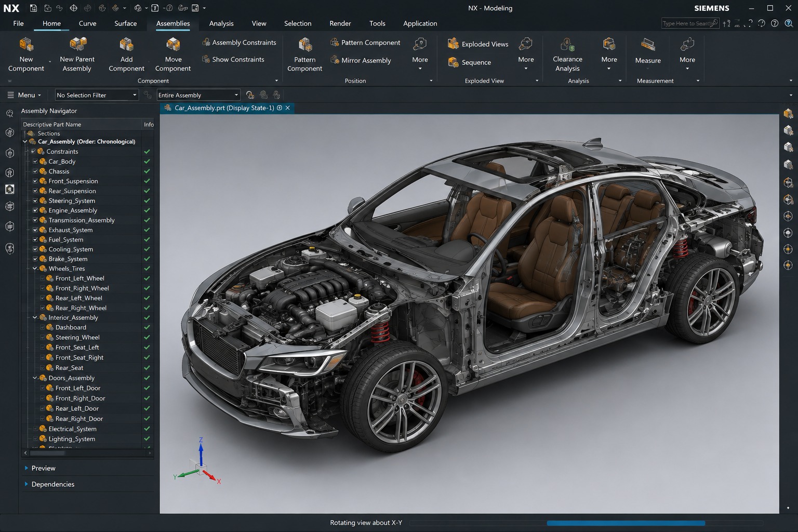The width and height of the screenshot is (798, 532).
Task: Click the New Component icon
Action: click(26, 45)
